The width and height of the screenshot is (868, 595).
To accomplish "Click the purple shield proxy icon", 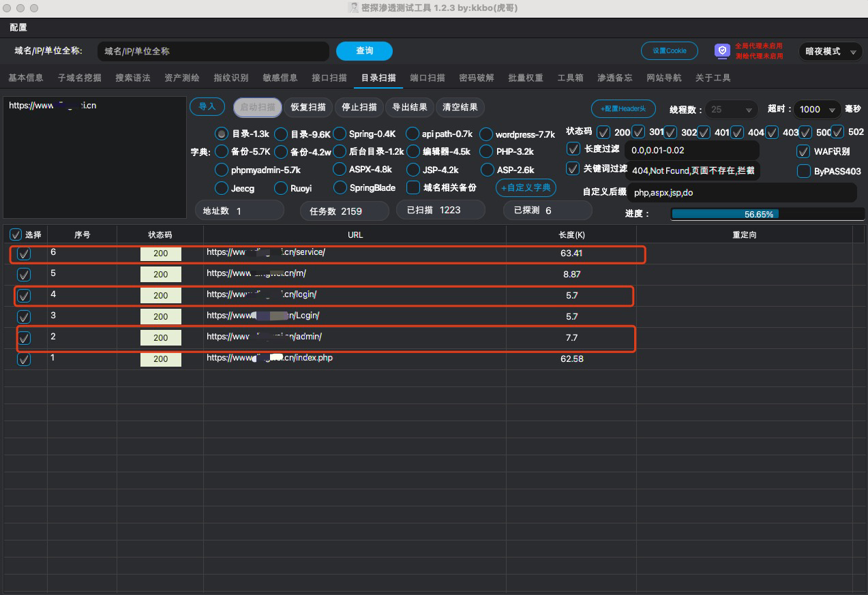I will pos(722,51).
